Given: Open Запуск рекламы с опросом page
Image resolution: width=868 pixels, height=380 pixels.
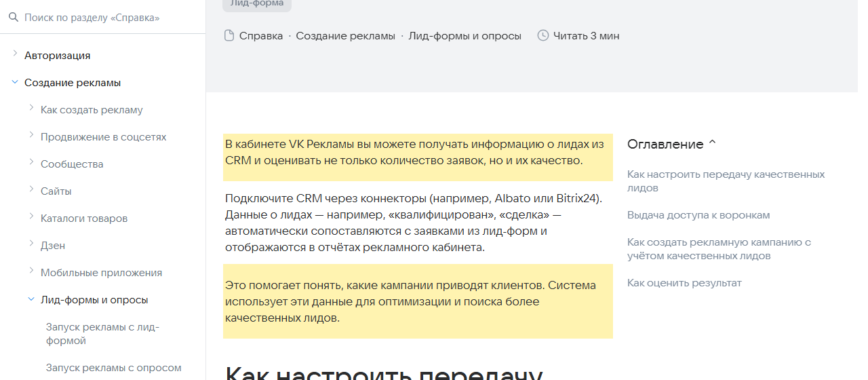Looking at the screenshot, I should [114, 368].
